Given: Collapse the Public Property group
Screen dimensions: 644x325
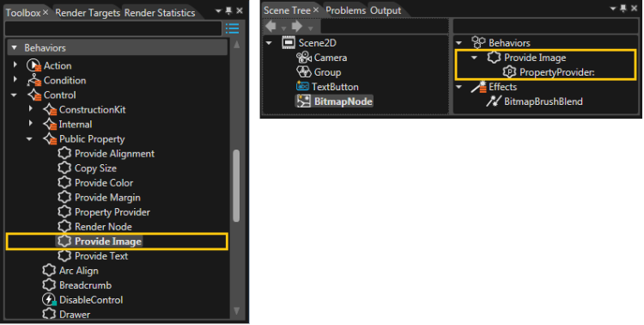Looking at the screenshot, I should pyautogui.click(x=29, y=139).
